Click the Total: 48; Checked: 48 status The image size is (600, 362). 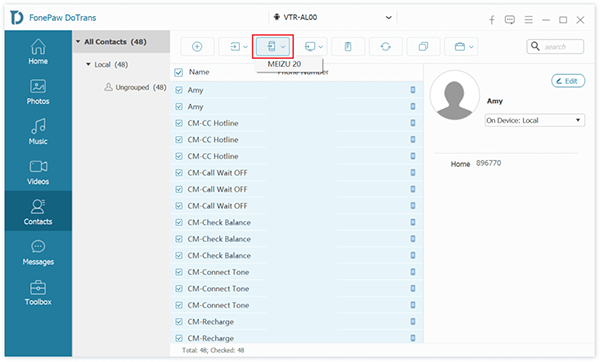tap(213, 350)
